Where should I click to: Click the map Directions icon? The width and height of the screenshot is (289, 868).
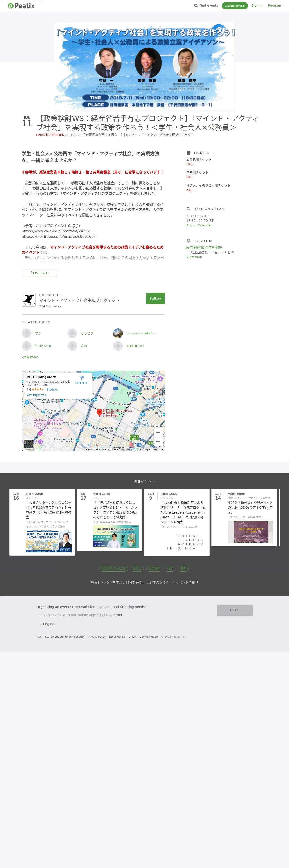(x=81, y=378)
